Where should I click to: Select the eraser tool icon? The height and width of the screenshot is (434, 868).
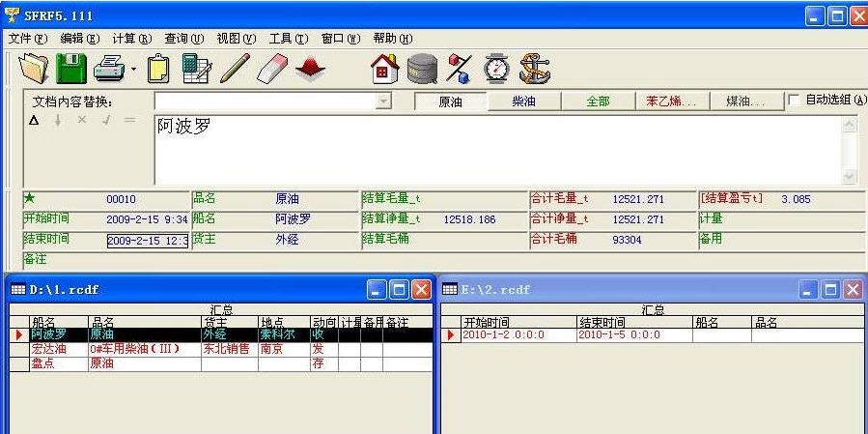click(273, 69)
